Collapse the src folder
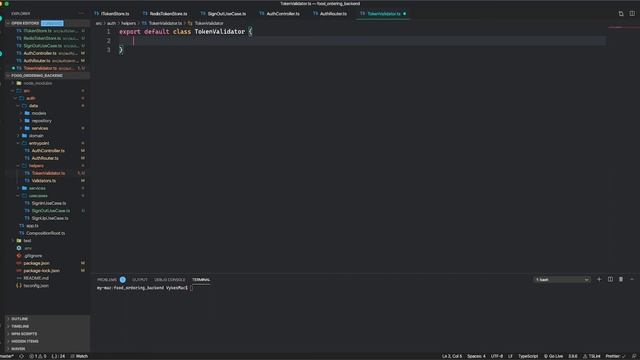This screenshot has width=640, height=360. 27,91
